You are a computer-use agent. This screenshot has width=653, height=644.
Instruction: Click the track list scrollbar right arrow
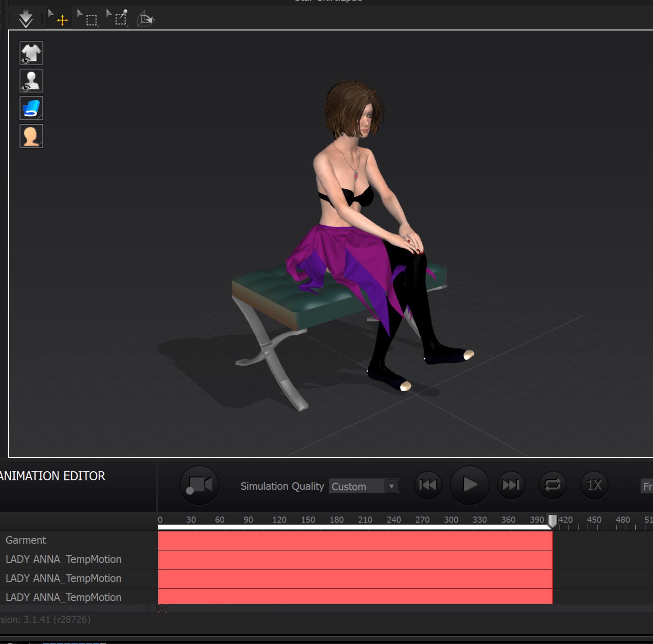(152, 608)
